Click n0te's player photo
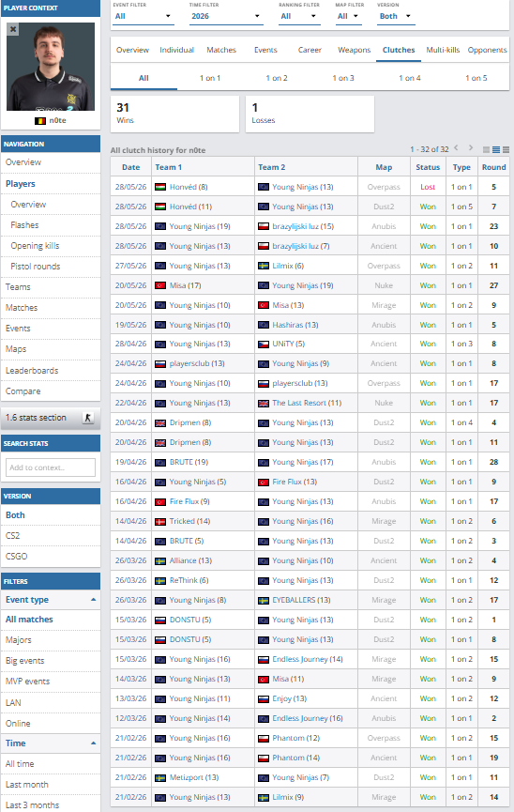 (x=51, y=67)
